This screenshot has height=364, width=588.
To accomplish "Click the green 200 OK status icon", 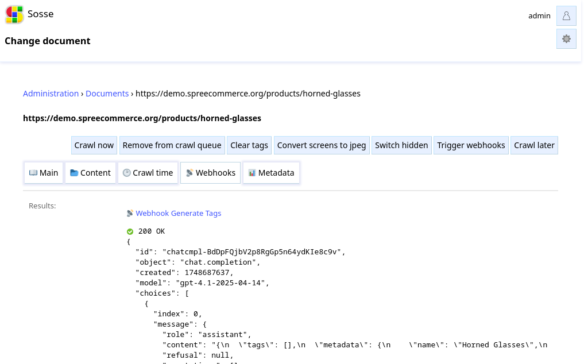I will (130, 232).
